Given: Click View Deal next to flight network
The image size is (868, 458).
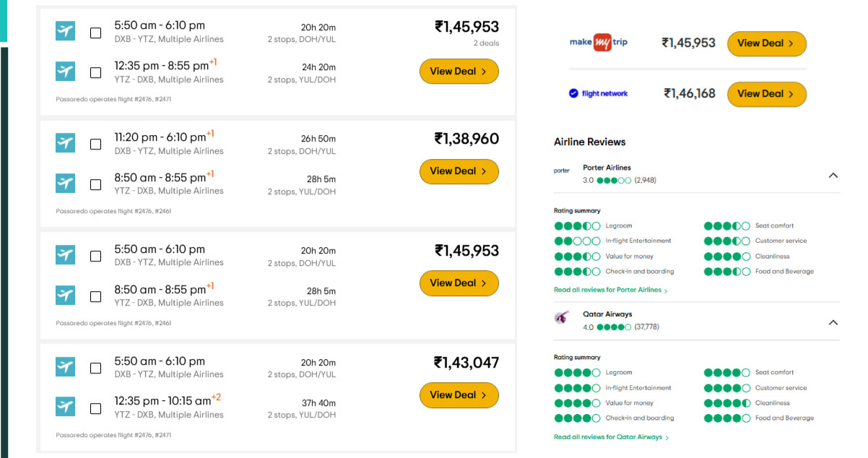Looking at the screenshot, I should point(766,94).
